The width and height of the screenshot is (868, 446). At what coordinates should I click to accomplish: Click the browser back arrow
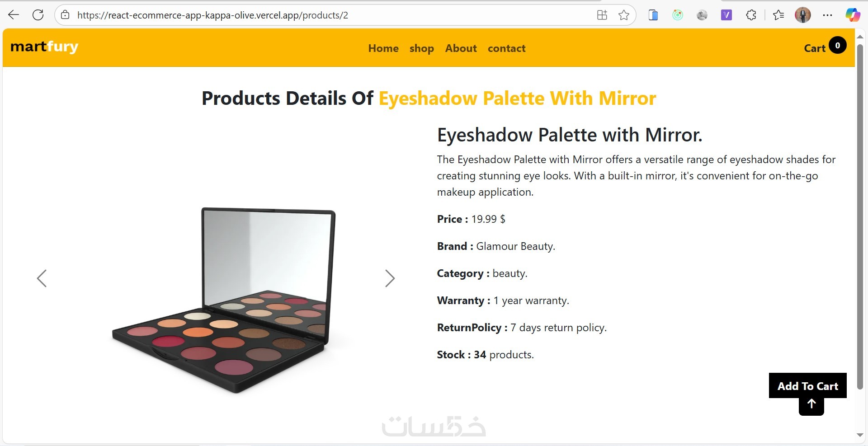click(x=14, y=15)
